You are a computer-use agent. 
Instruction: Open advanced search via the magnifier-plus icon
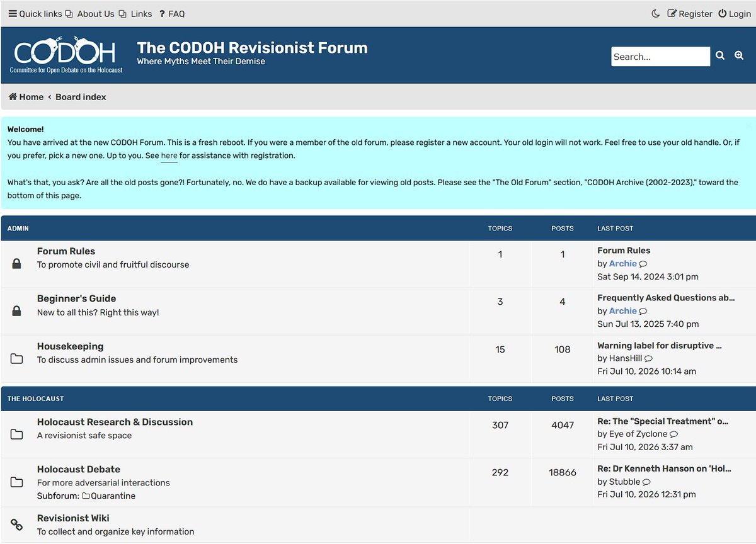[x=739, y=56]
